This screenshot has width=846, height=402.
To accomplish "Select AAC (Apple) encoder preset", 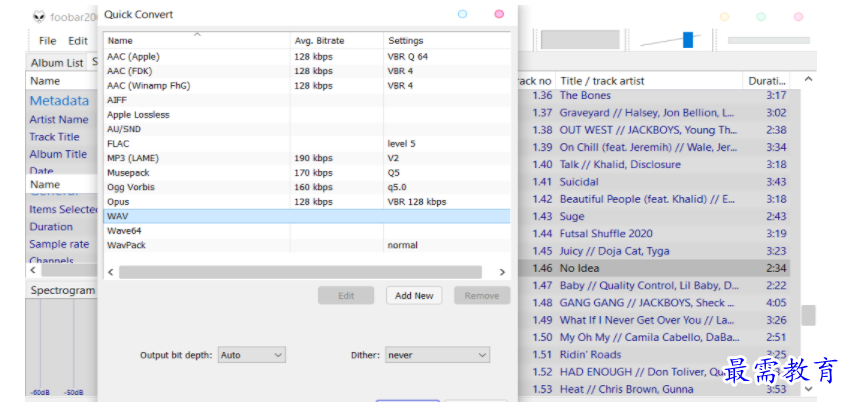I will point(307,57).
